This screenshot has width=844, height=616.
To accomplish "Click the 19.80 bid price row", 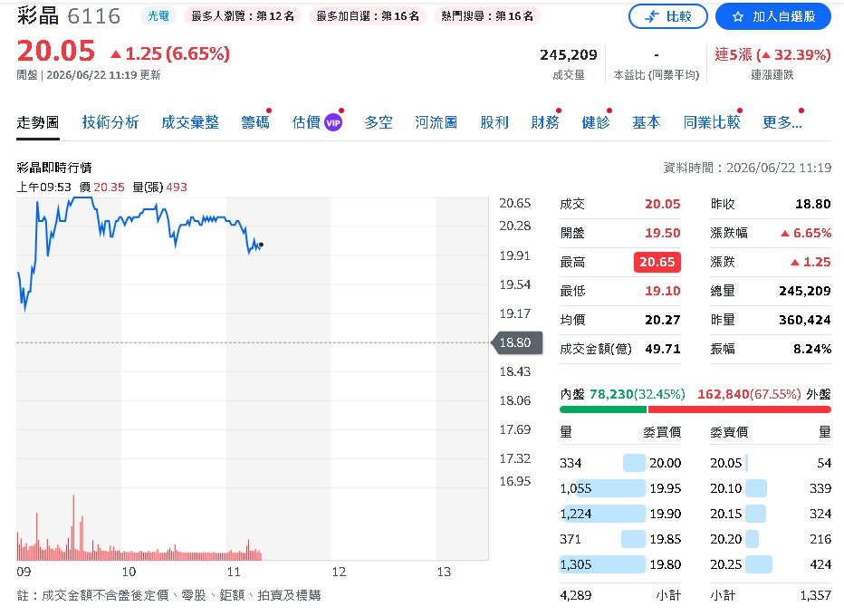I will click(x=620, y=564).
